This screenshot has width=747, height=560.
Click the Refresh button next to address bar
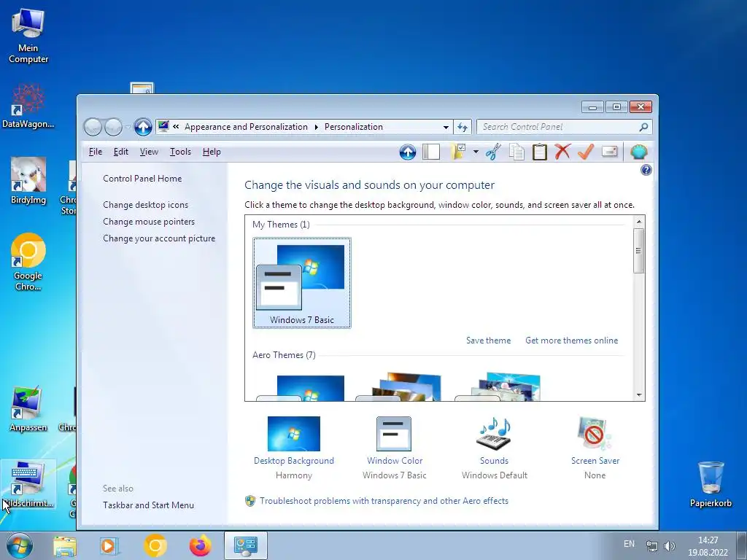[x=462, y=127]
